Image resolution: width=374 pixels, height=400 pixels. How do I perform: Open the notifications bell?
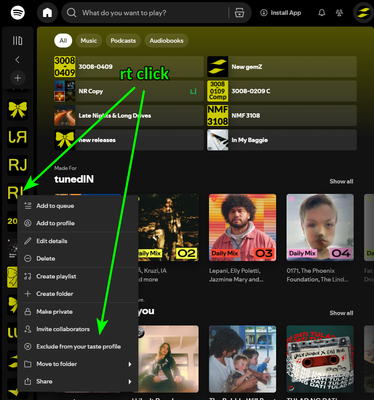click(x=322, y=13)
